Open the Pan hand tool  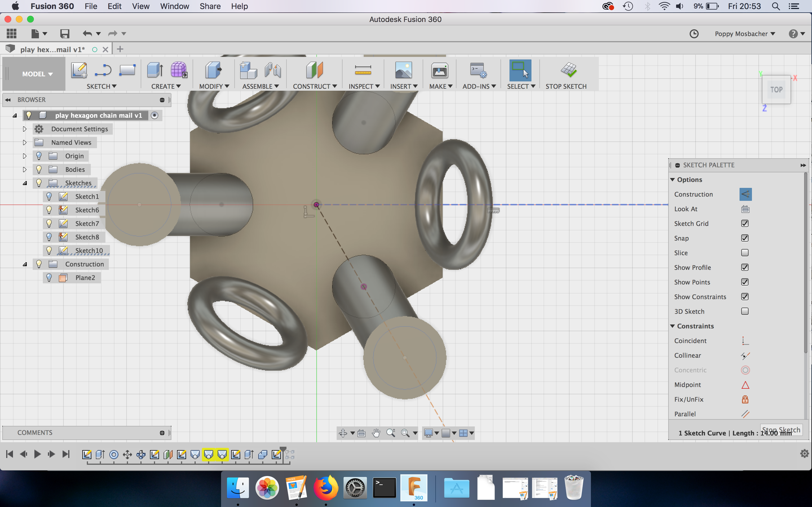(376, 433)
